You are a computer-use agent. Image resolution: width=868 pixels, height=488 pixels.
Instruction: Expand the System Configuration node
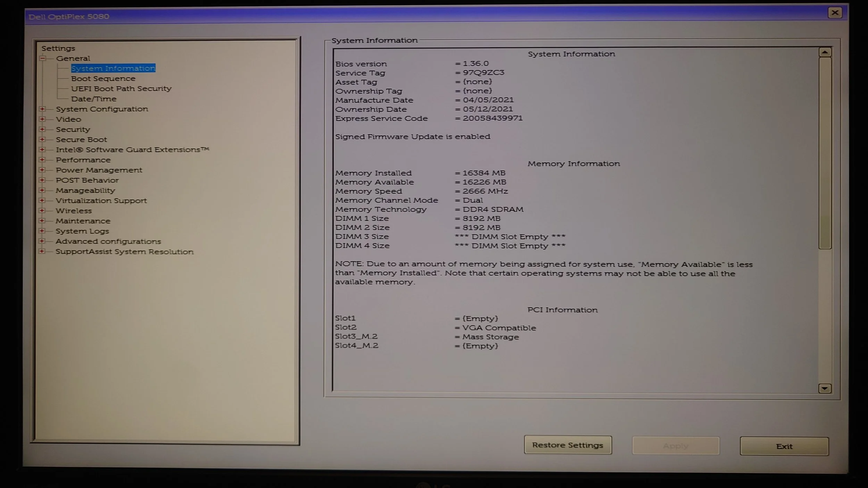[x=42, y=109]
